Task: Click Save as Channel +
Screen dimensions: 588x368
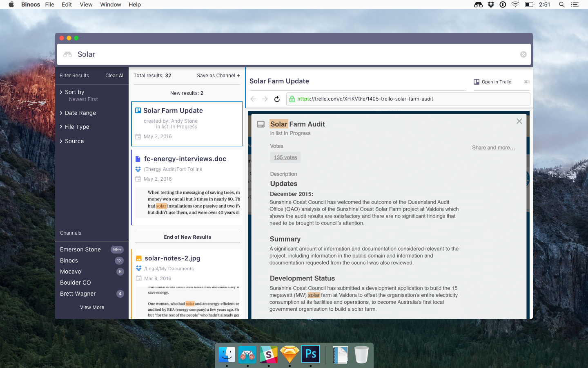Action: coord(218,76)
